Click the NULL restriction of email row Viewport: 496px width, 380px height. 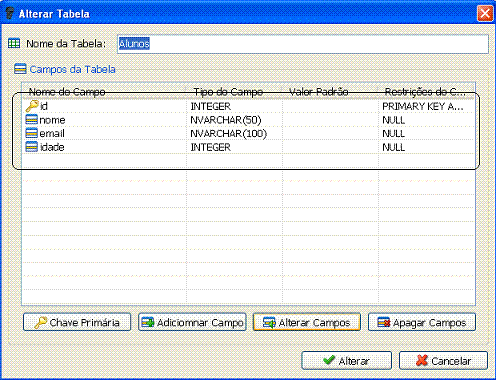pos(394,134)
